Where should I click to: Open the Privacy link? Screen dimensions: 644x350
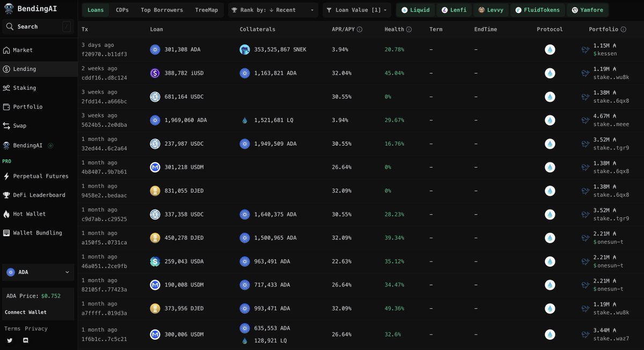click(x=36, y=329)
